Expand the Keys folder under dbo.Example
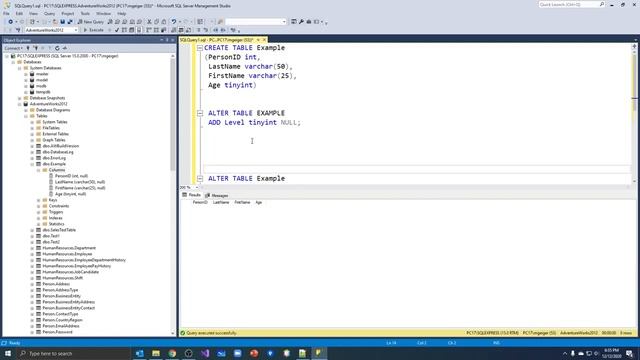The image size is (640, 360). [38, 200]
